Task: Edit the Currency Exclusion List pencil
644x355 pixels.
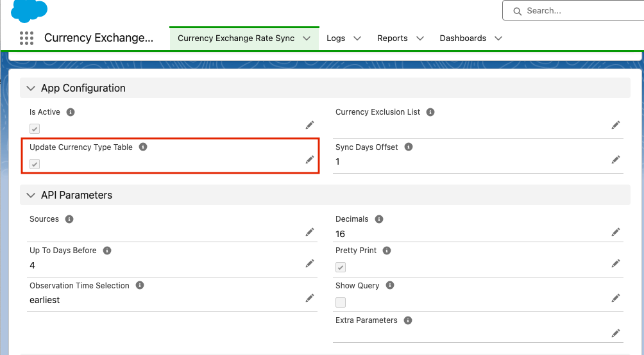Action: (616, 125)
